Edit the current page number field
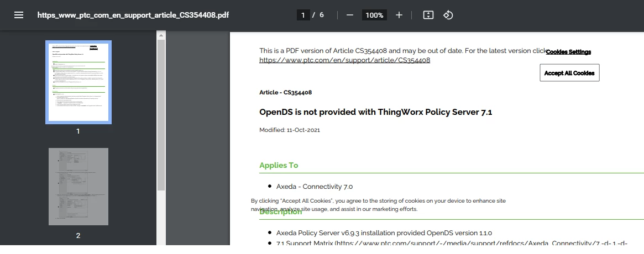The image size is (644, 254). pos(303,15)
